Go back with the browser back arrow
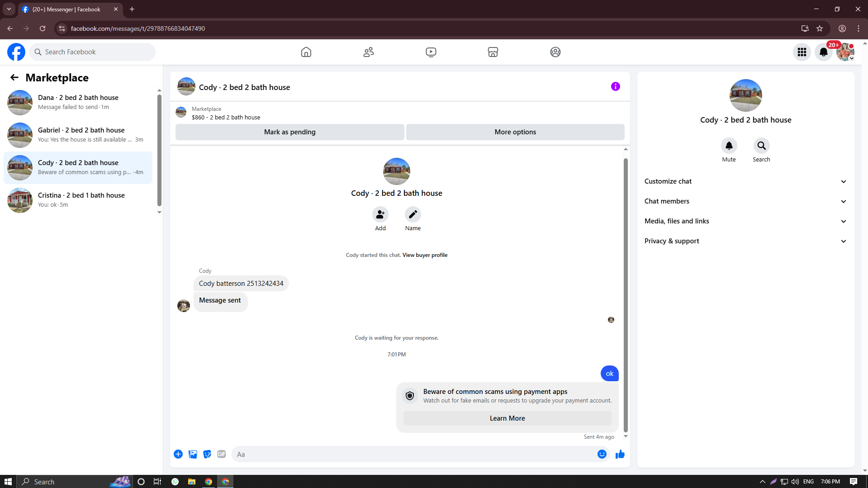Image resolution: width=868 pixels, height=488 pixels. pyautogui.click(x=10, y=28)
